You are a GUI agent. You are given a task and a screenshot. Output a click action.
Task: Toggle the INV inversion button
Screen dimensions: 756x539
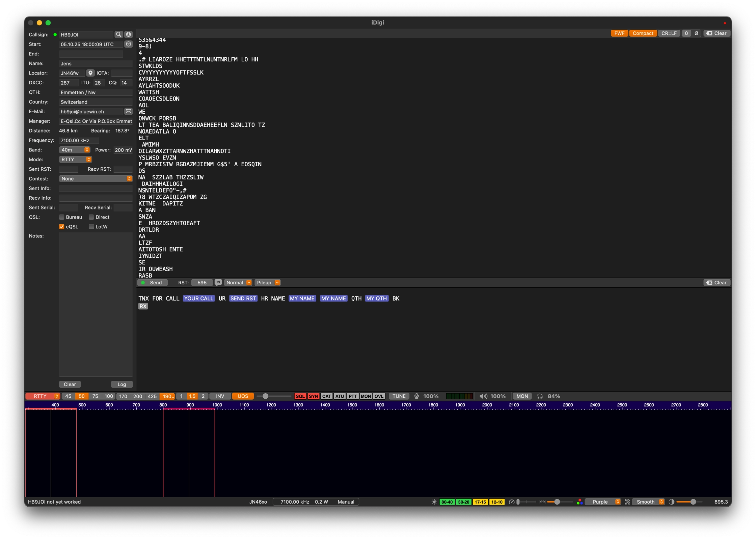pyautogui.click(x=220, y=396)
